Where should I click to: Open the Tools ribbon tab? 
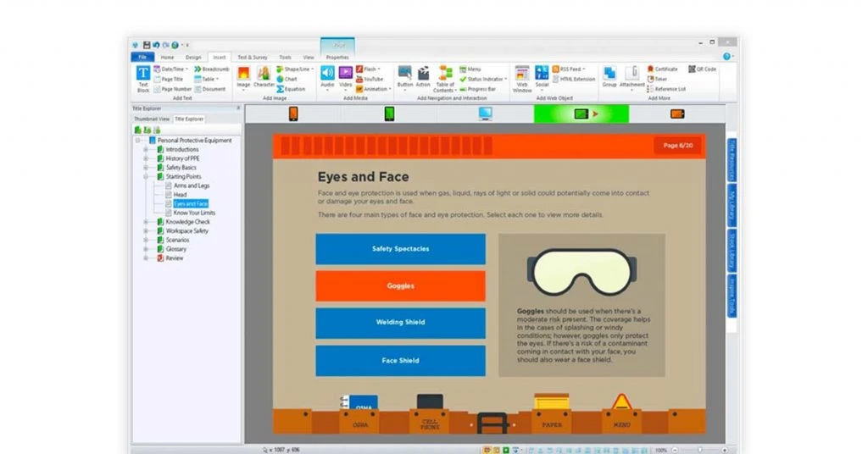pos(285,57)
